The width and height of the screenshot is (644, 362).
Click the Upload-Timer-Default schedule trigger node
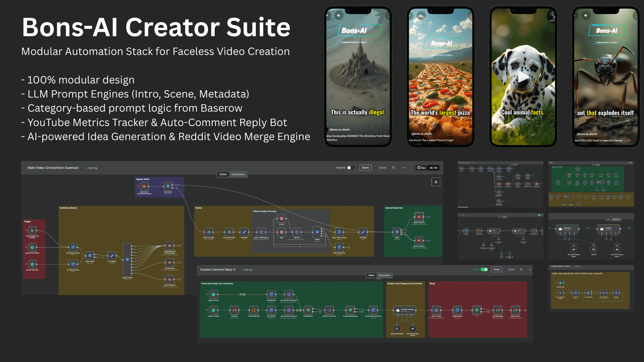(x=32, y=247)
